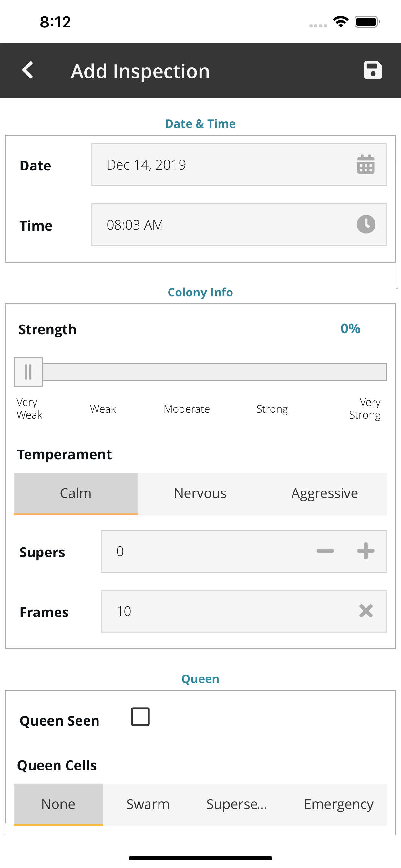401x868 pixels.
Task: Select Calm temperament
Action: (x=76, y=493)
